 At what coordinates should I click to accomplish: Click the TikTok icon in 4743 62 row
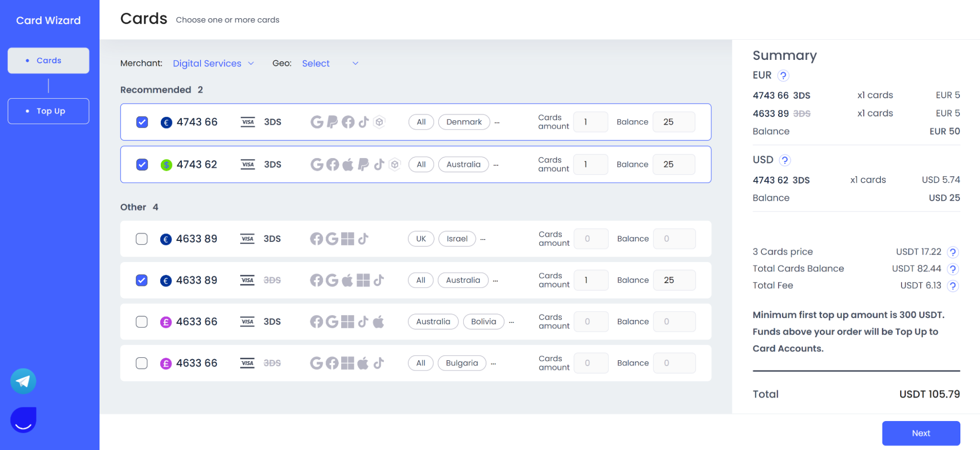(379, 164)
